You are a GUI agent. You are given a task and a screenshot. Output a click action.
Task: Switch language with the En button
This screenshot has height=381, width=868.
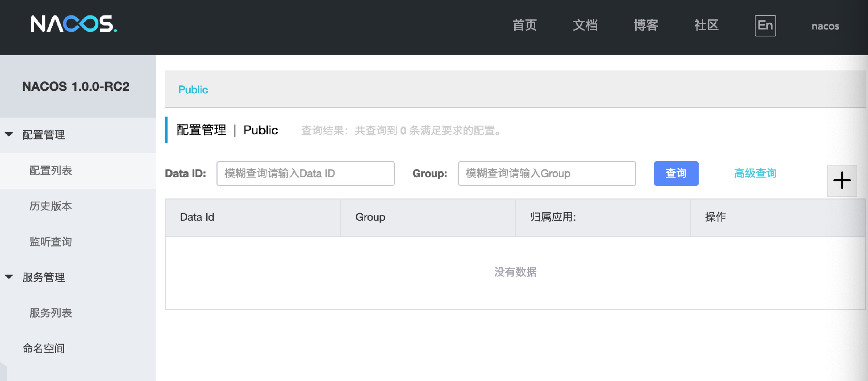point(765,26)
